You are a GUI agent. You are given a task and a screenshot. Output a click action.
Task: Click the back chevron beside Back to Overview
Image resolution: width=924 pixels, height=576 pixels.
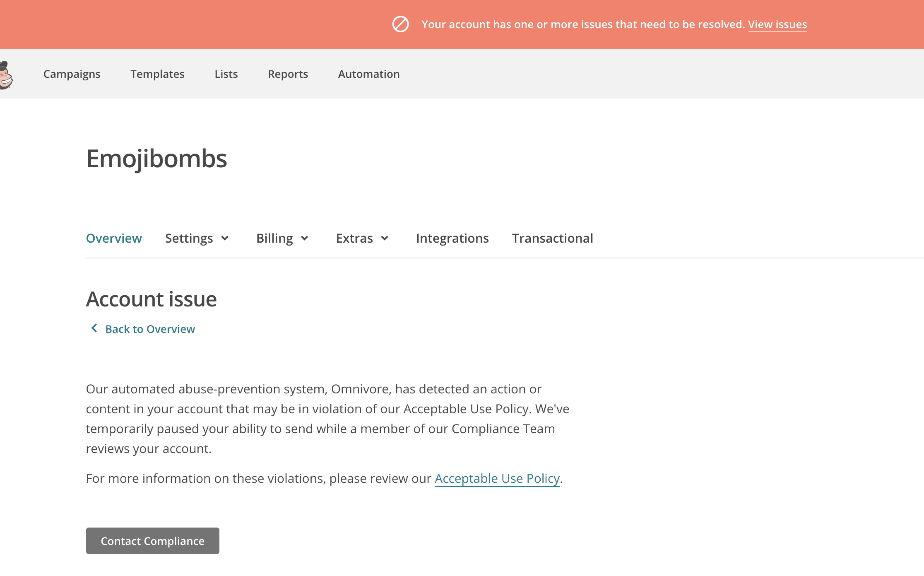[94, 328]
